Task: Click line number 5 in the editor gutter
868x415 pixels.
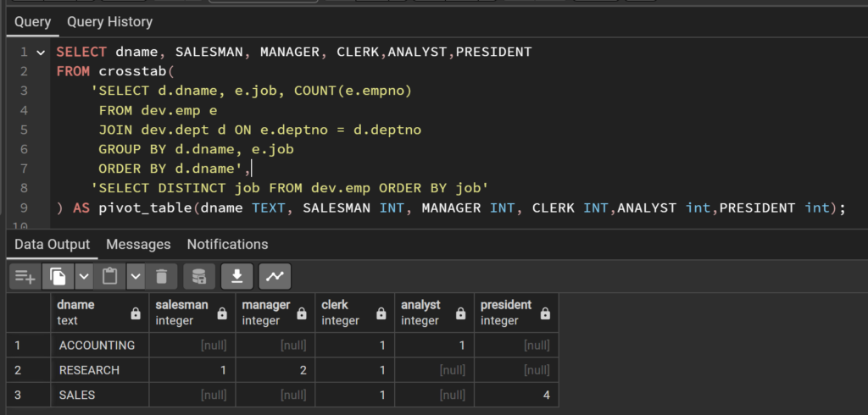Action: (x=23, y=130)
